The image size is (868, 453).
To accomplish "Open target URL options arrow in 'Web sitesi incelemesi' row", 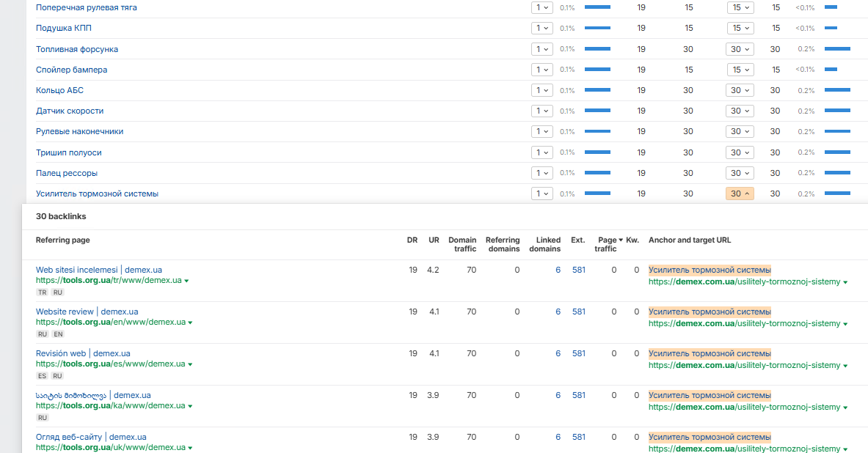I will coord(845,282).
